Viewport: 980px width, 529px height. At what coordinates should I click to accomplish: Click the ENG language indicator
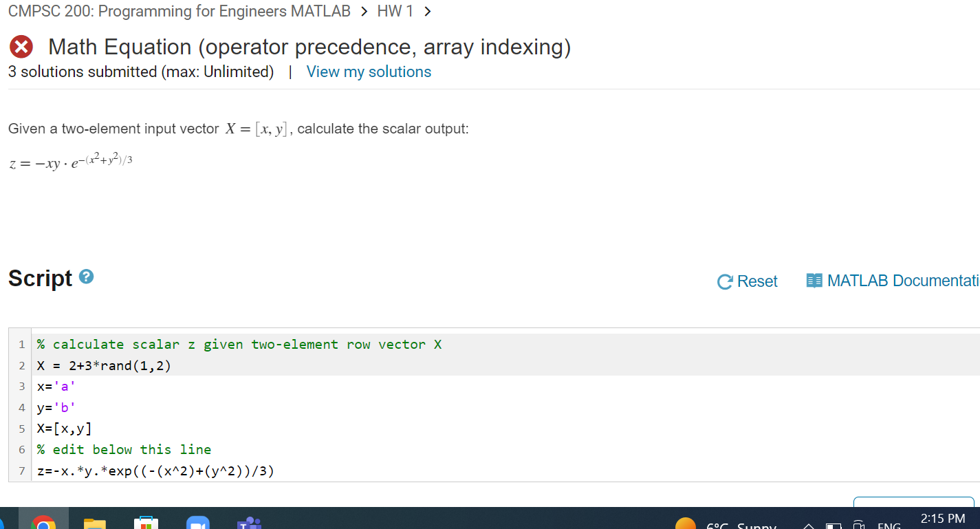click(889, 526)
